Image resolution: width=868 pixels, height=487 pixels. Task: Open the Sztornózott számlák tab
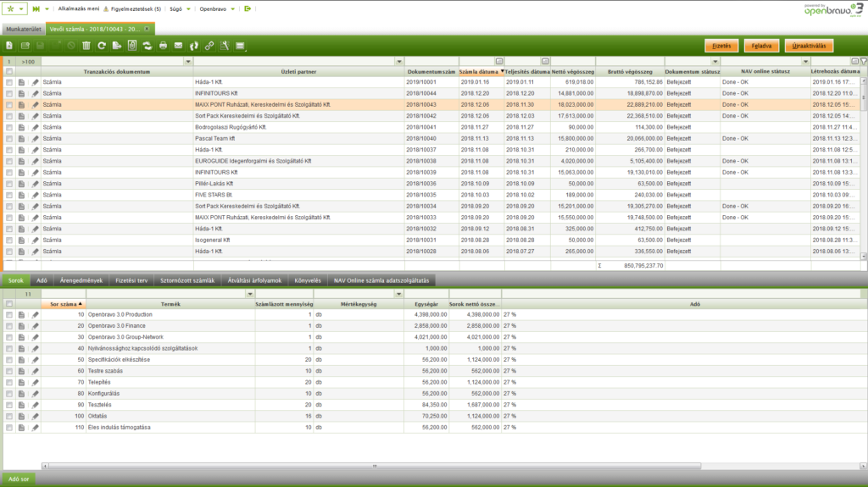187,280
